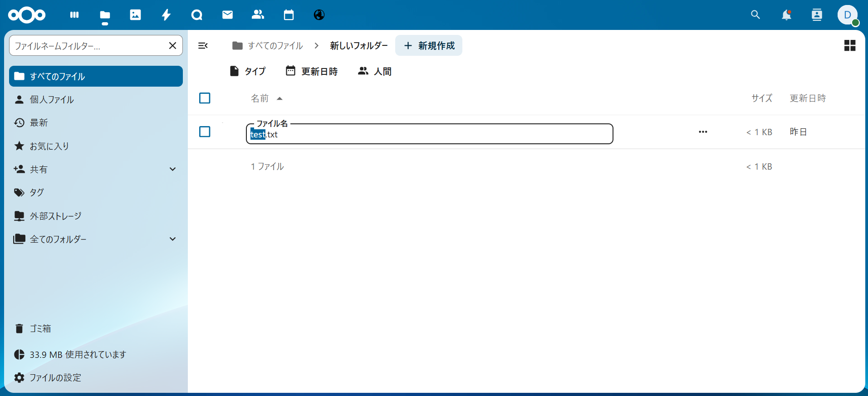The image size is (868, 396).
Task: Open the Talk chat icon
Action: pyautogui.click(x=197, y=15)
